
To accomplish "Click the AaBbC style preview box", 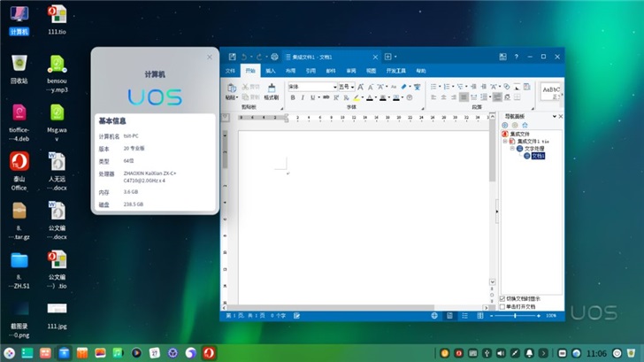I will tap(551, 90).
